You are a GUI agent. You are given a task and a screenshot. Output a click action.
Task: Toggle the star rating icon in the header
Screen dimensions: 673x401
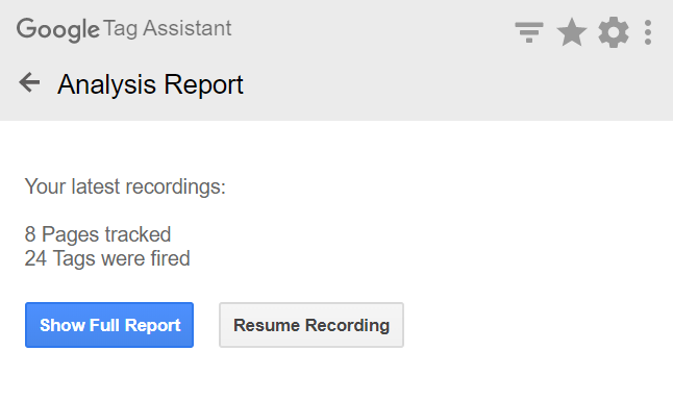tap(571, 32)
